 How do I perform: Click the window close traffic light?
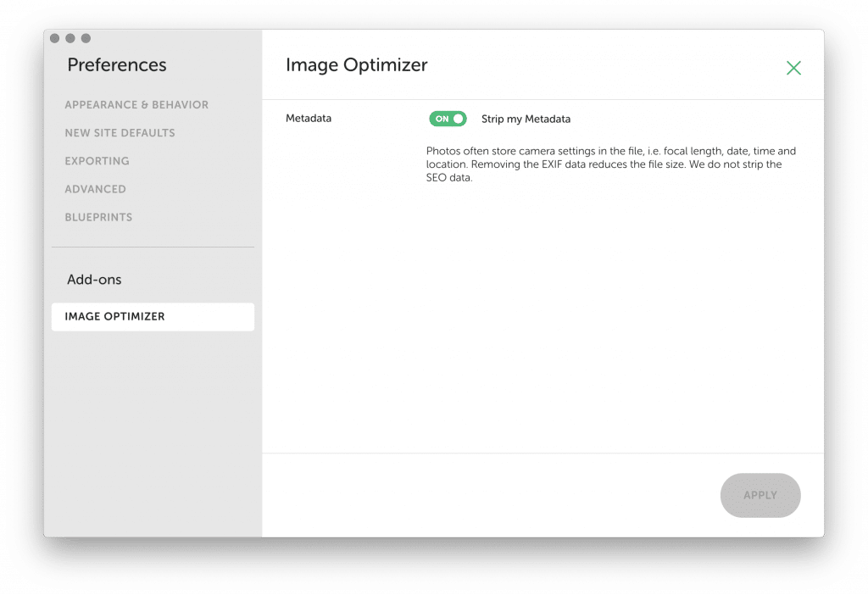click(55, 38)
